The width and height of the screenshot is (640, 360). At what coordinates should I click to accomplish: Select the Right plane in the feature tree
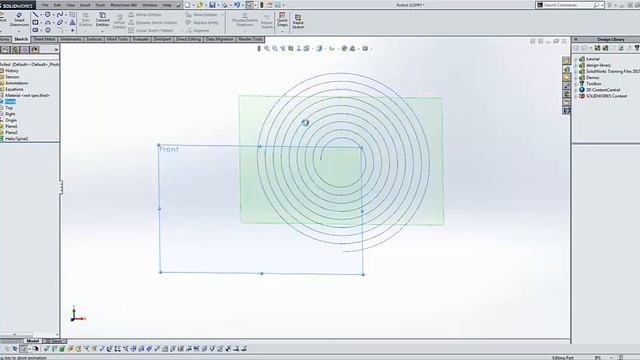(10, 114)
